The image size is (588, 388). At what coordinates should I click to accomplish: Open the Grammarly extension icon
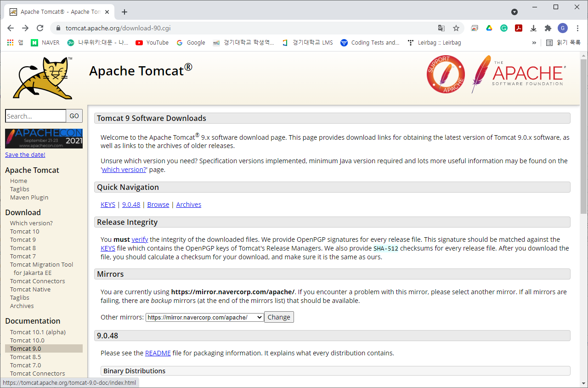(504, 28)
